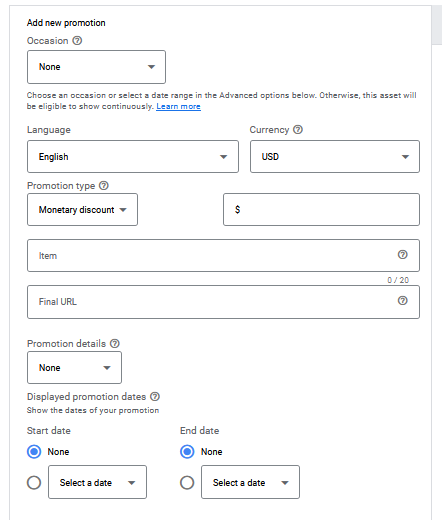
Task: Open the Language dropdown showing English
Action: pos(133,157)
